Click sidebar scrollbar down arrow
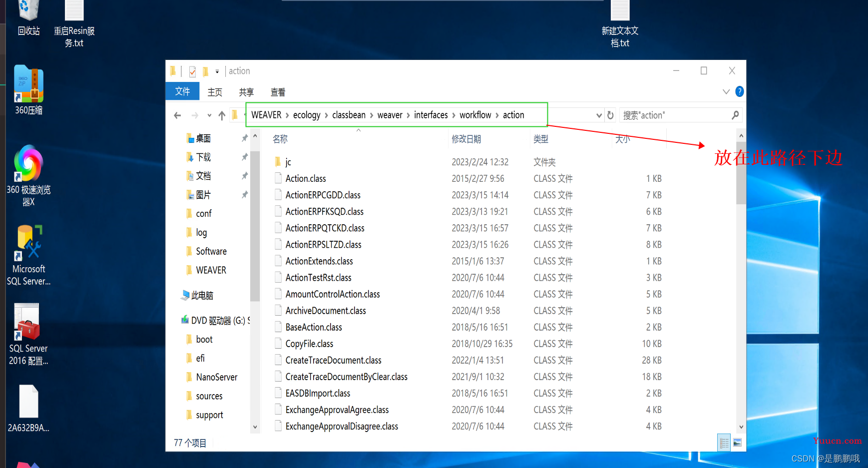The width and height of the screenshot is (868, 468). (255, 427)
